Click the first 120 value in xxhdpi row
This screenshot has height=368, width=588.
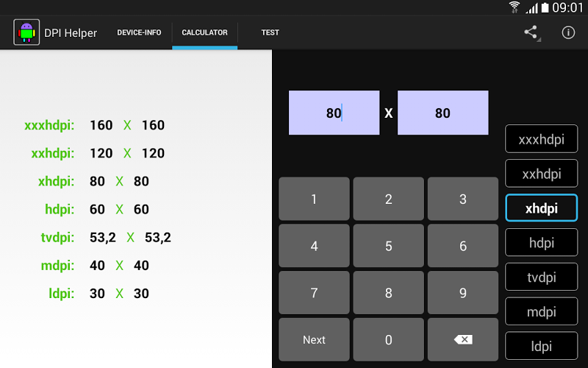tap(101, 153)
